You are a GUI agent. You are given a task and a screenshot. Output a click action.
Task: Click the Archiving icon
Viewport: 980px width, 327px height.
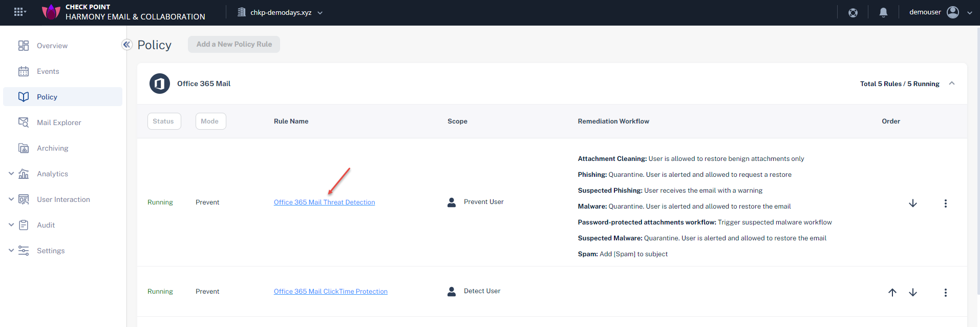pos(24,148)
